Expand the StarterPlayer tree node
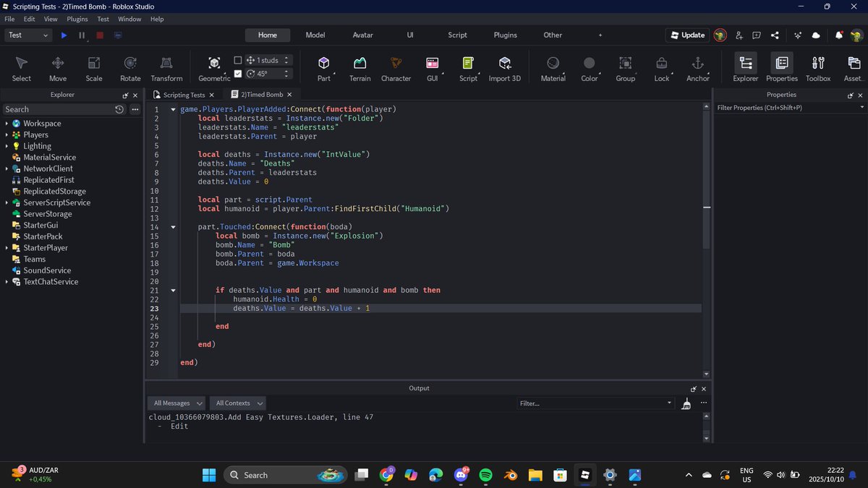Viewport: 868px width, 488px height. [x=7, y=248]
